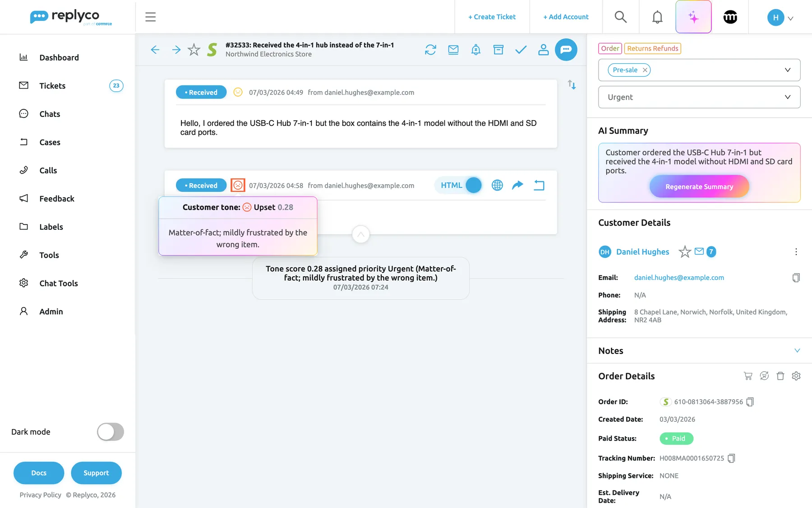The height and width of the screenshot is (508, 812).
Task: Toggle Dark mode switch
Action: 111,432
